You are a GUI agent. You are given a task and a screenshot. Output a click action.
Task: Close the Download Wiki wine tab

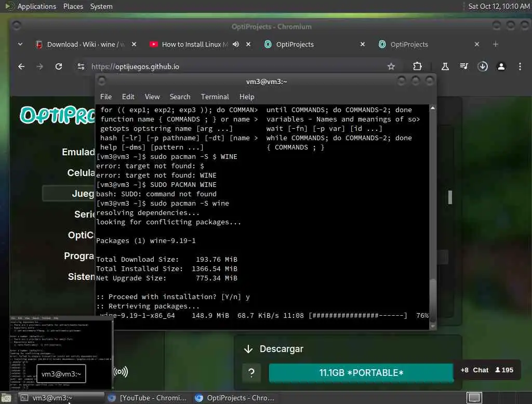(134, 45)
